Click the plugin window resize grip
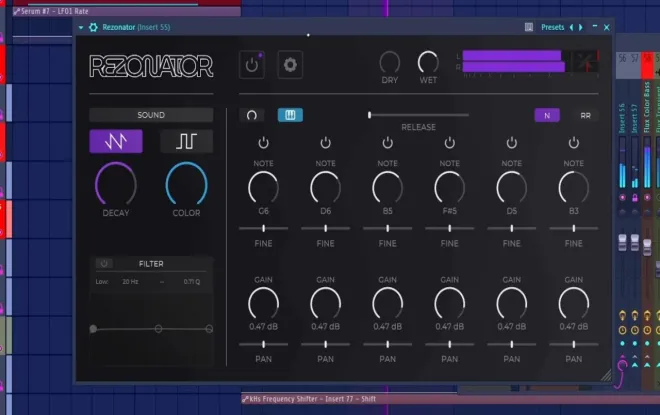The height and width of the screenshot is (415, 660). click(606, 375)
